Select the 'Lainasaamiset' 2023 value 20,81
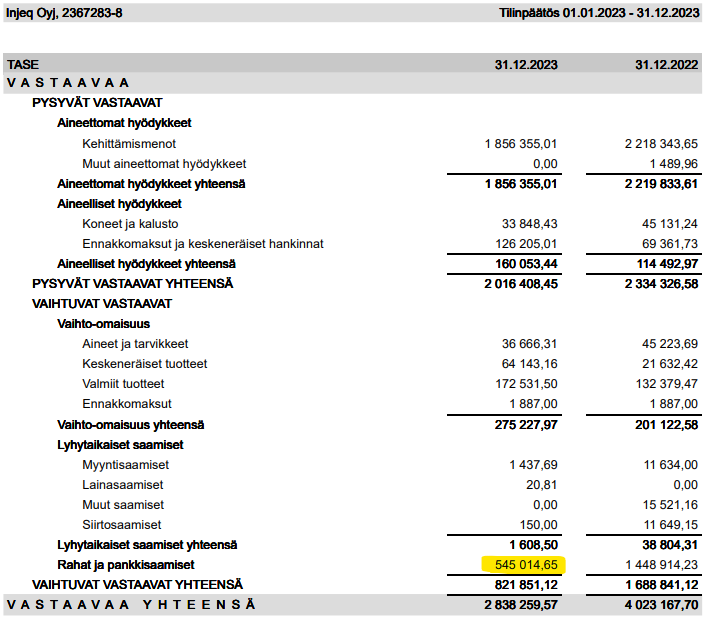Image resolution: width=704 pixels, height=619 pixels. [542, 485]
